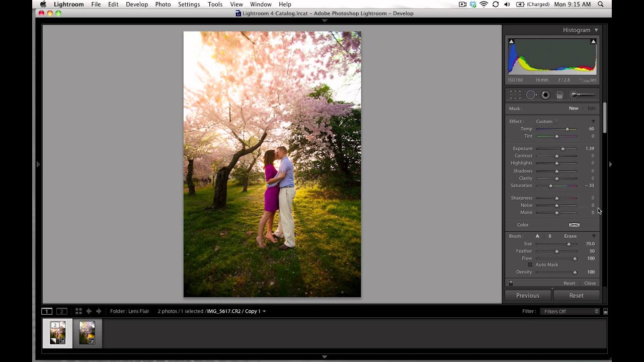Select the Adjustment Brush tool
Viewport: 644px width, 362px height.
coord(583,95)
